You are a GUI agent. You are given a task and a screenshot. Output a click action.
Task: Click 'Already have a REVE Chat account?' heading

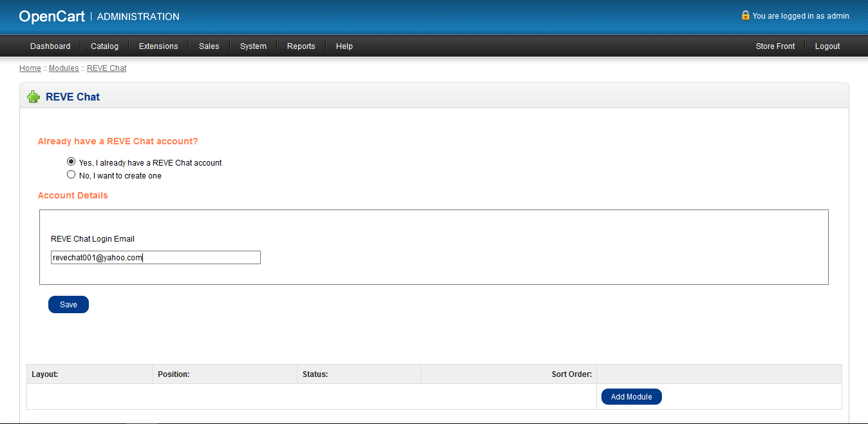[118, 141]
